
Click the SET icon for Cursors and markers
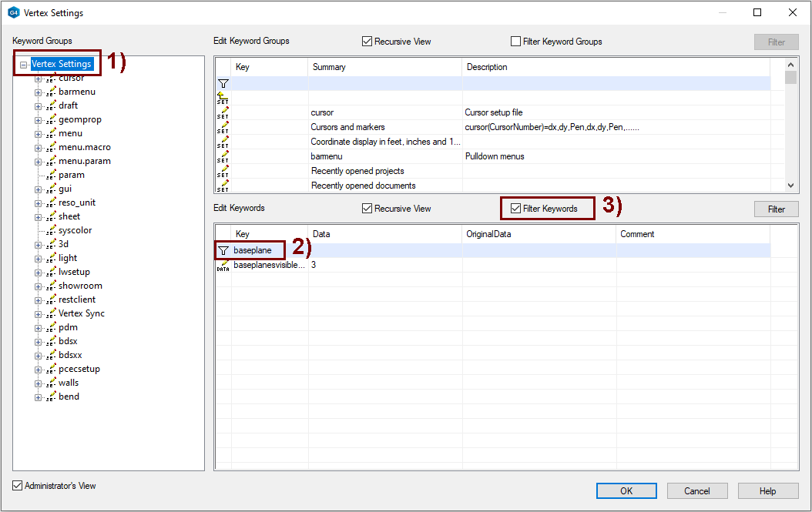tap(223, 128)
